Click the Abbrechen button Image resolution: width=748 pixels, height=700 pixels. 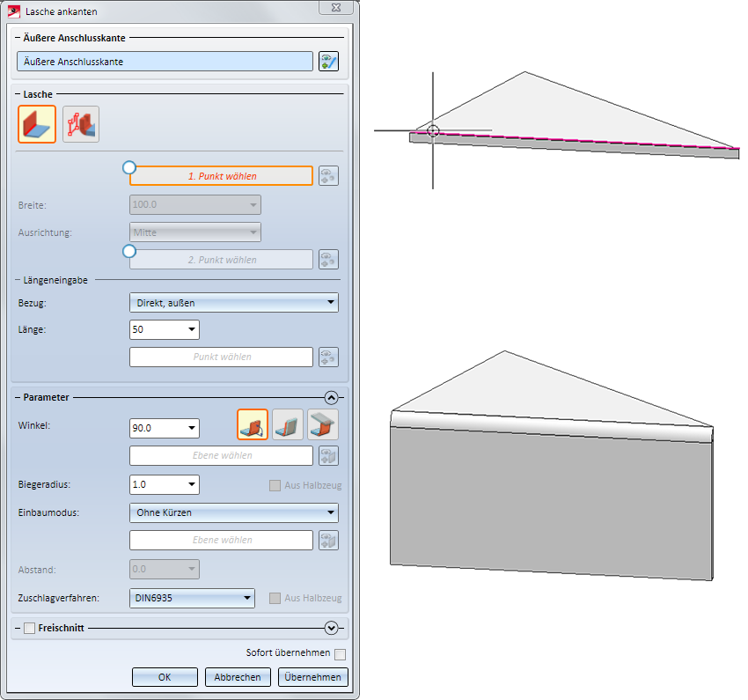coord(238,677)
